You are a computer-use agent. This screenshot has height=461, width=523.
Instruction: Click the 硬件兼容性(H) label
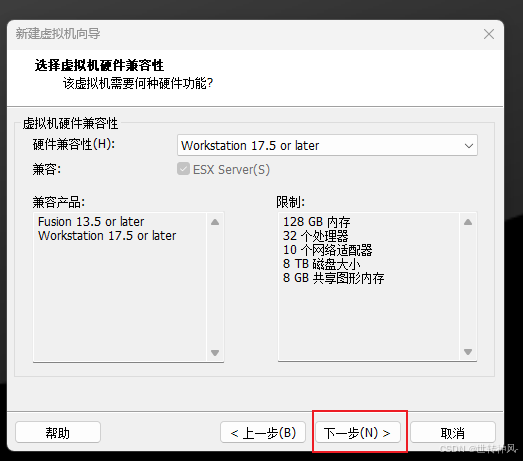point(74,144)
